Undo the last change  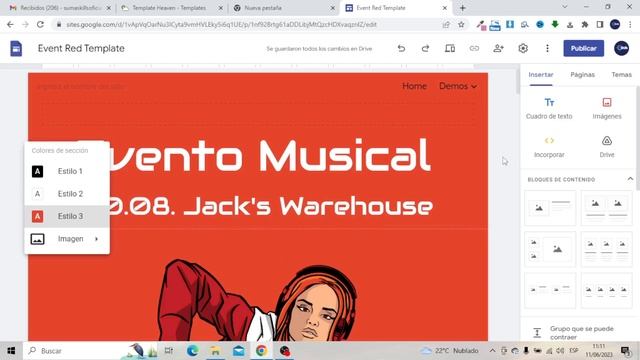pos(401,49)
